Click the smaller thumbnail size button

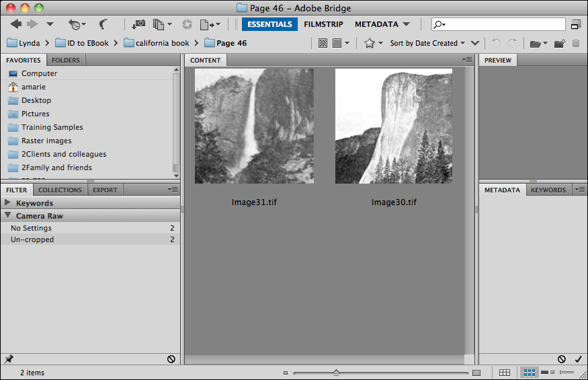[x=286, y=373]
